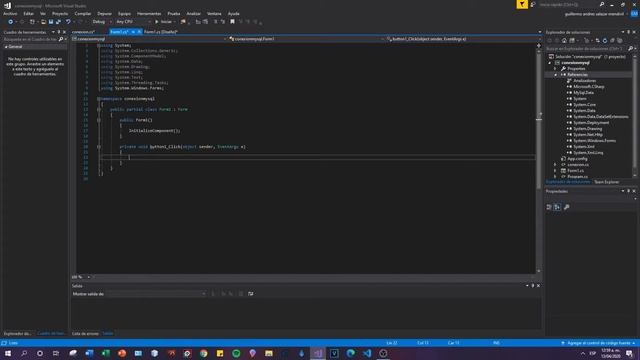Open the Compilar menu
The image size is (640, 360).
83,13
